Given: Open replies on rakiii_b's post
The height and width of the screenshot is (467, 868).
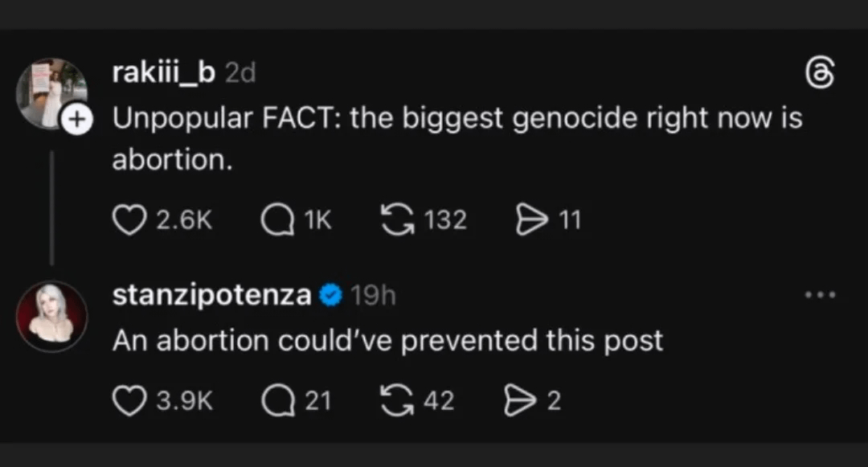Looking at the screenshot, I should (x=276, y=219).
